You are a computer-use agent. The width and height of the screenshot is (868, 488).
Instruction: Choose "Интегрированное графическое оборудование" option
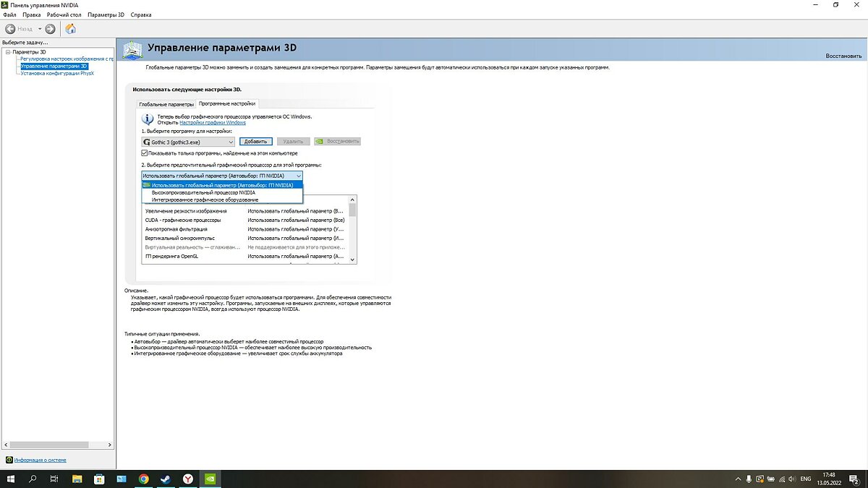click(205, 200)
